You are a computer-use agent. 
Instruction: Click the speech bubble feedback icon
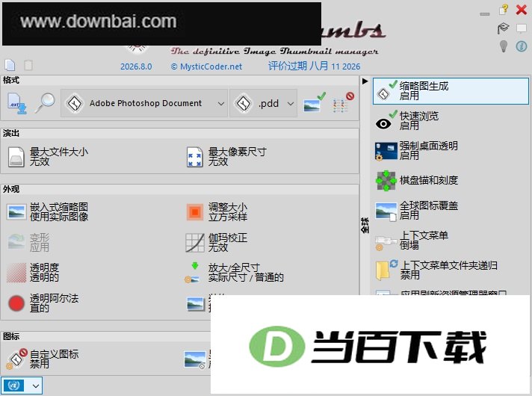point(522,28)
